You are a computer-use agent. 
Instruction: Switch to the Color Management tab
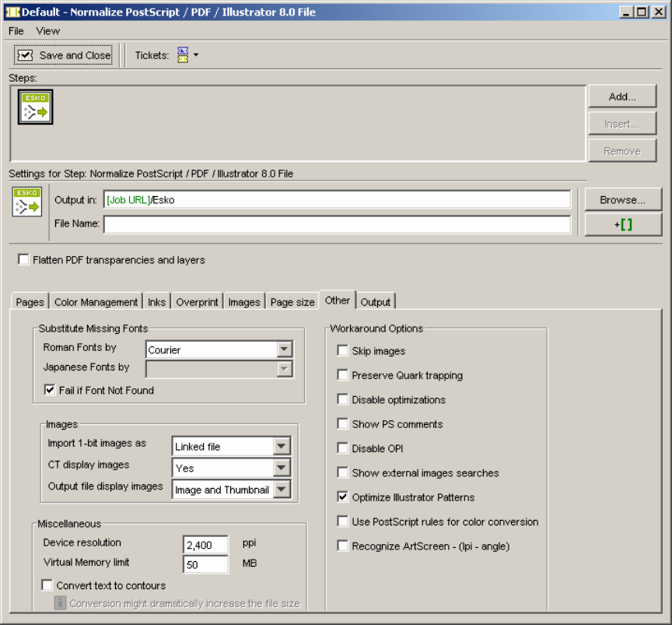tap(96, 302)
